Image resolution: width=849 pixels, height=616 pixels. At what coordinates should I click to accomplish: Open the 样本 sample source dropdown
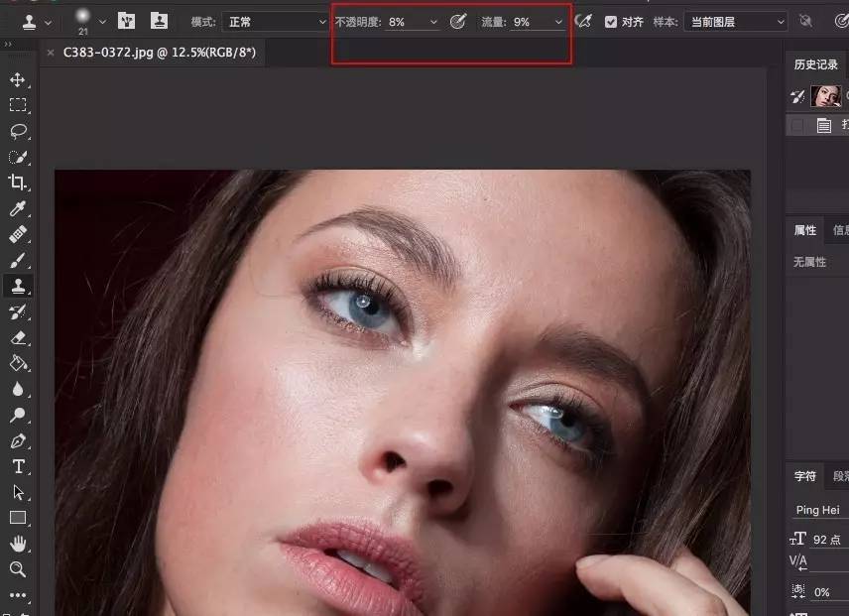click(736, 21)
